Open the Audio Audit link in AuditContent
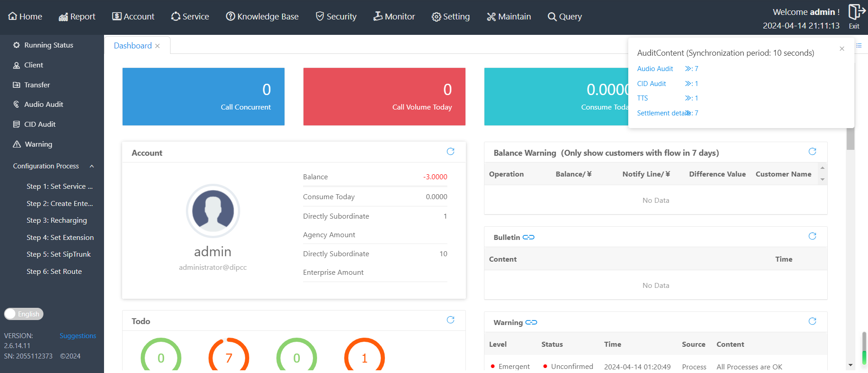Image resolution: width=868 pixels, height=373 pixels. pyautogui.click(x=655, y=69)
